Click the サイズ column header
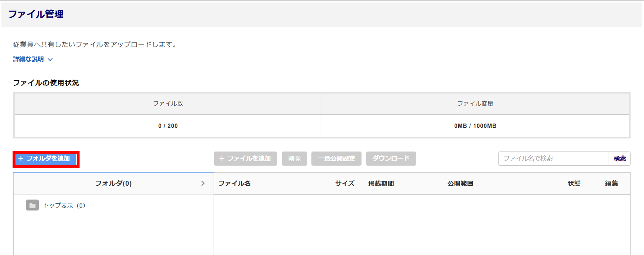The height and width of the screenshot is (255, 644). pyautogui.click(x=345, y=183)
